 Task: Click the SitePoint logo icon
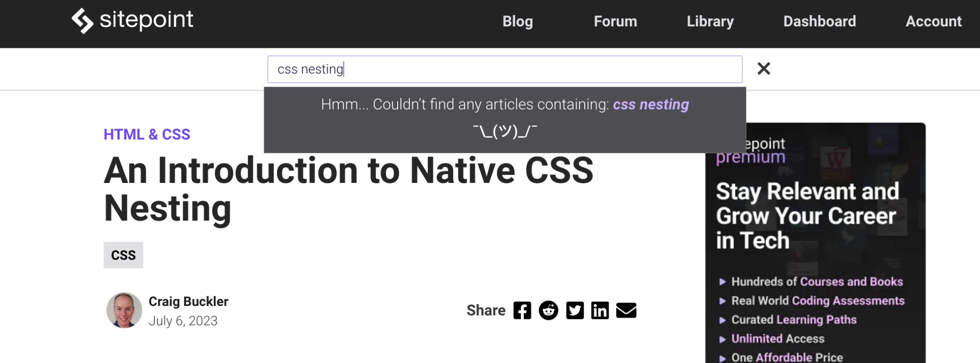pyautogui.click(x=82, y=21)
